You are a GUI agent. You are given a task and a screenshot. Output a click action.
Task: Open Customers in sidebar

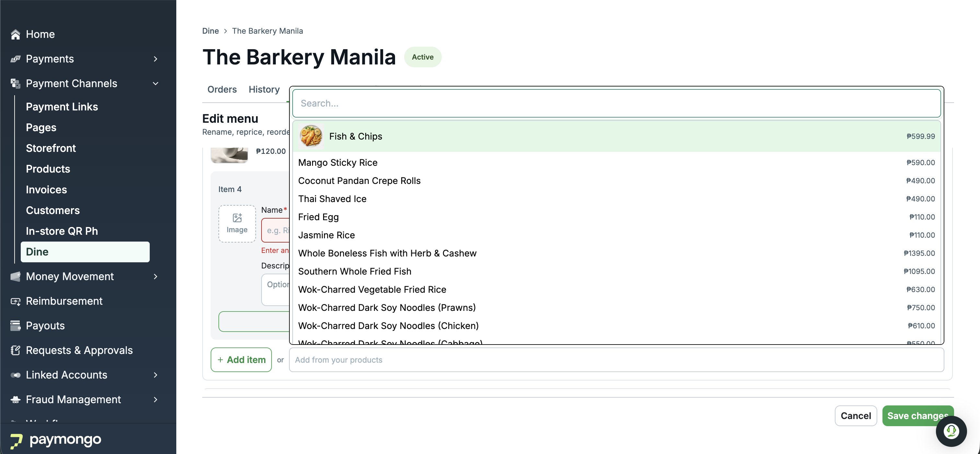(53, 210)
